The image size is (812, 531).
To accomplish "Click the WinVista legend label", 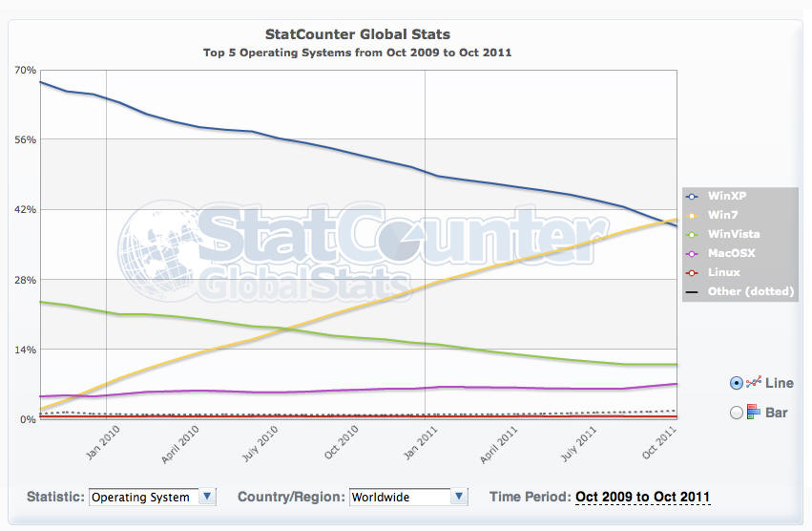I will (x=734, y=234).
